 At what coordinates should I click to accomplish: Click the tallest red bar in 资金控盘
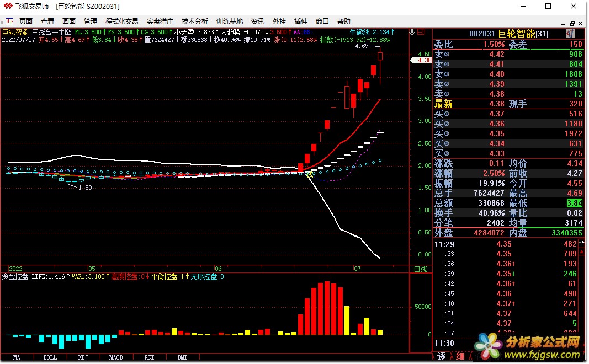coord(327,308)
